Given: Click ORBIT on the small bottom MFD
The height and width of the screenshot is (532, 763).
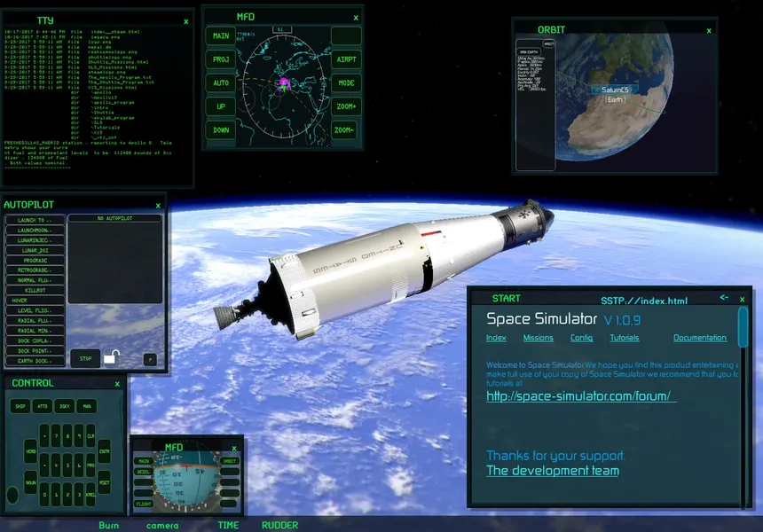Looking at the screenshot, I should click(230, 460).
